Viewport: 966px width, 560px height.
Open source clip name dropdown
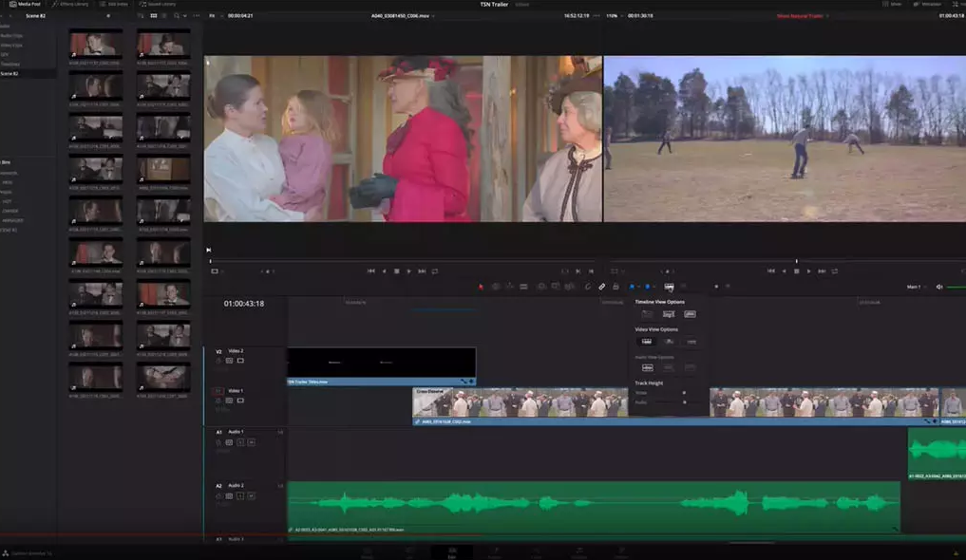coord(403,15)
